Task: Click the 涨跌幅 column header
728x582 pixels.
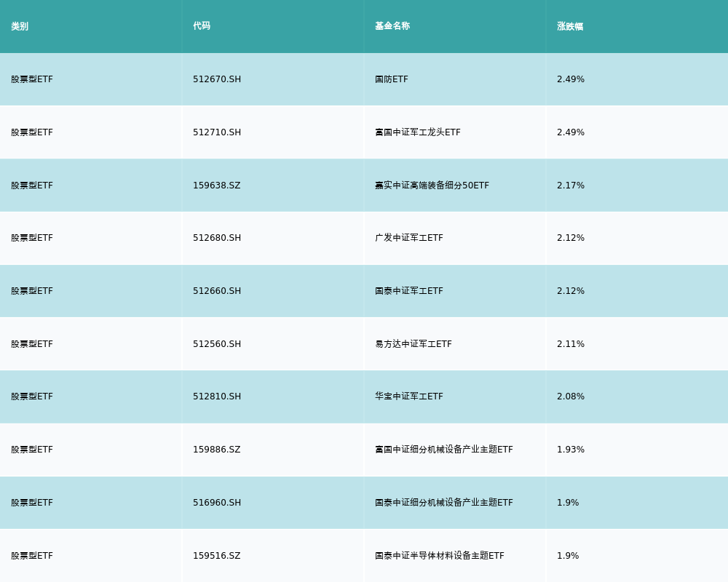Action: click(570, 26)
